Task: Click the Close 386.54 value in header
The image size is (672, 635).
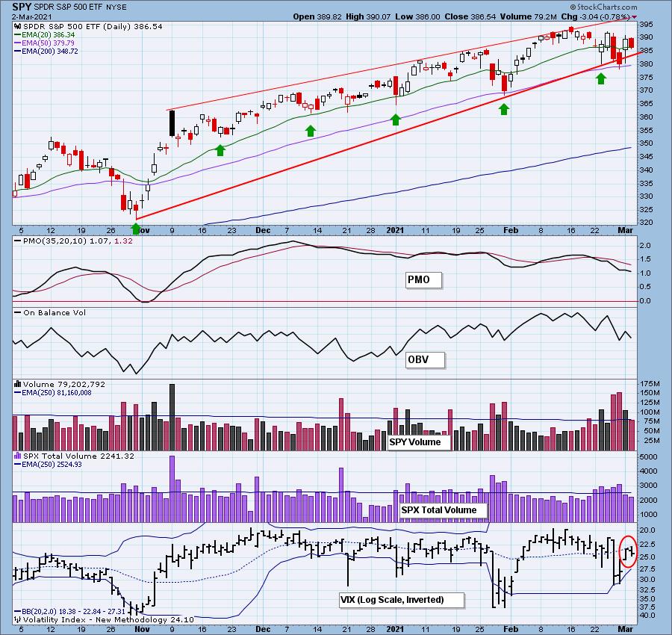Action: point(470,16)
